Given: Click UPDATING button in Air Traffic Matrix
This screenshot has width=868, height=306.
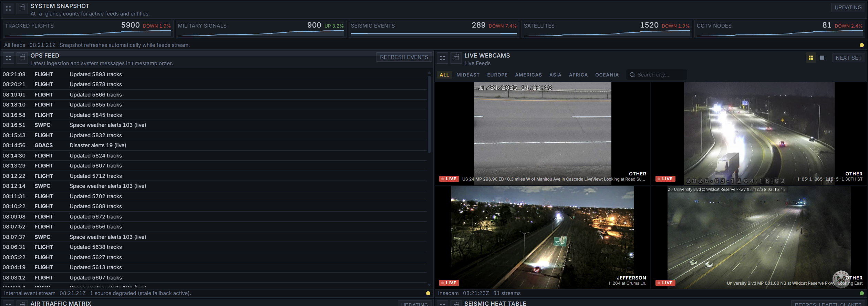Looking at the screenshot, I should coord(415,304).
